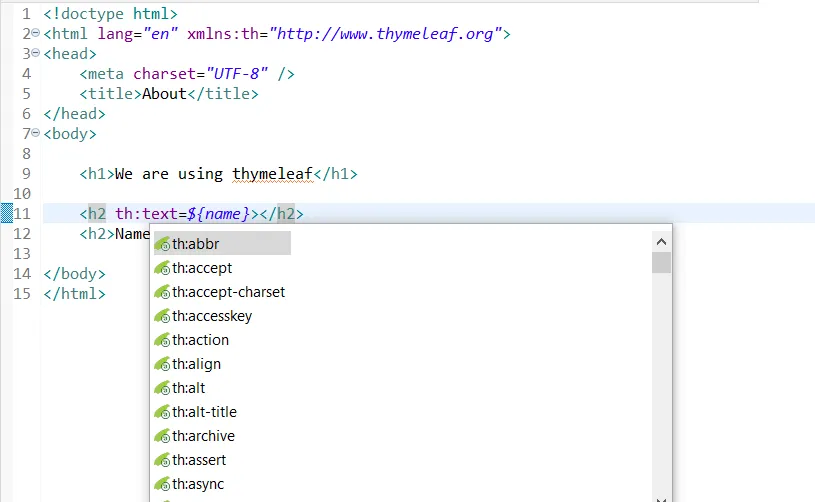
Task: Click the leaf icon beside th:accept-charset
Action: (x=163, y=292)
